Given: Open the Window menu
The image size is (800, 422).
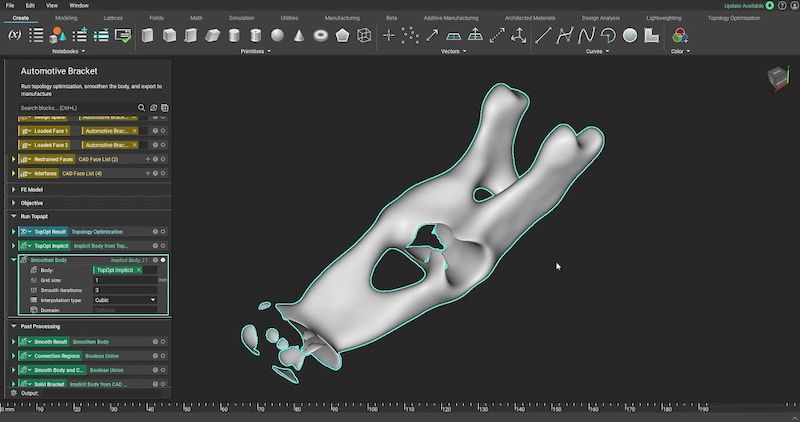Looking at the screenshot, I should coord(79,6).
